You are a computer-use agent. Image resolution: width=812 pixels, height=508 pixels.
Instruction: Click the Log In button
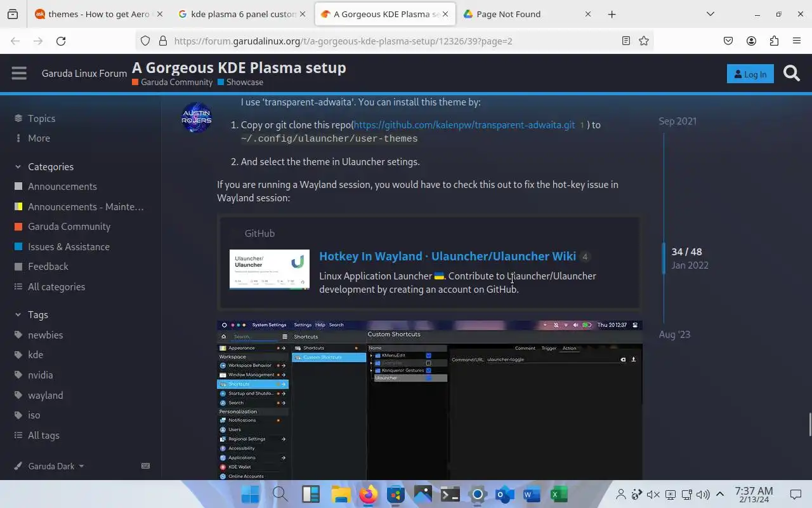click(x=750, y=74)
